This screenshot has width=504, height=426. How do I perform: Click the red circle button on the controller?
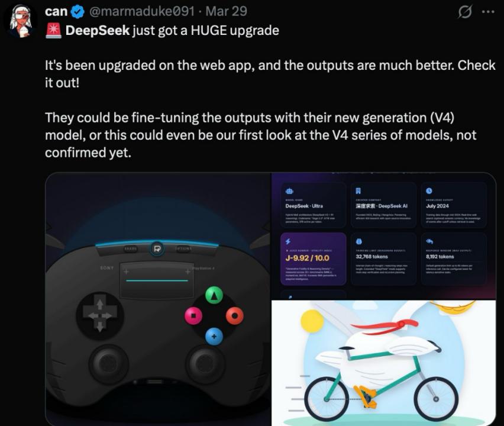235,316
